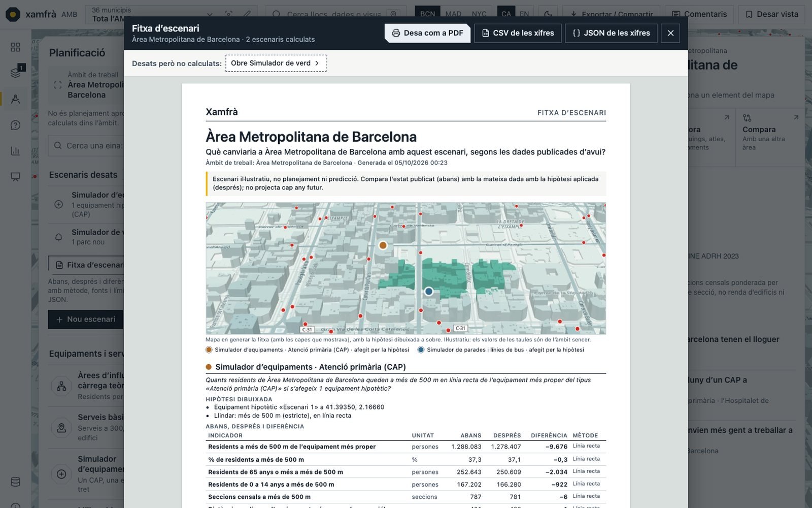The width and height of the screenshot is (812, 508).
Task: Click the locate pin icon in the search box
Action: (x=393, y=14)
